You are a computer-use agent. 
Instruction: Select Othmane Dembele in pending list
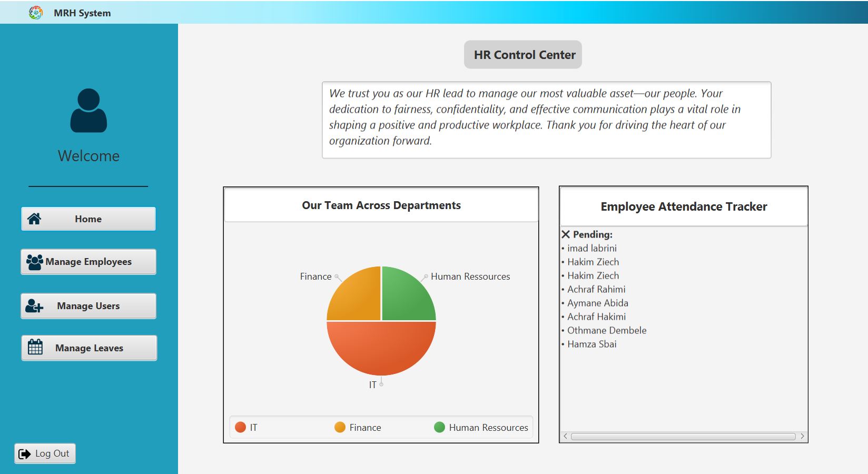point(606,330)
